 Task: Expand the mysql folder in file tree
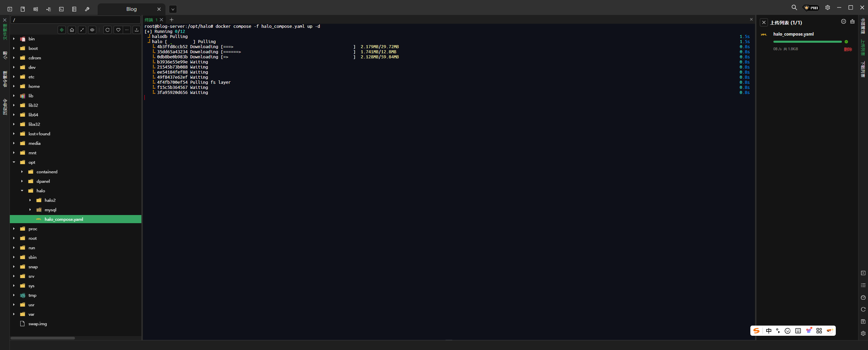pyautogui.click(x=30, y=210)
